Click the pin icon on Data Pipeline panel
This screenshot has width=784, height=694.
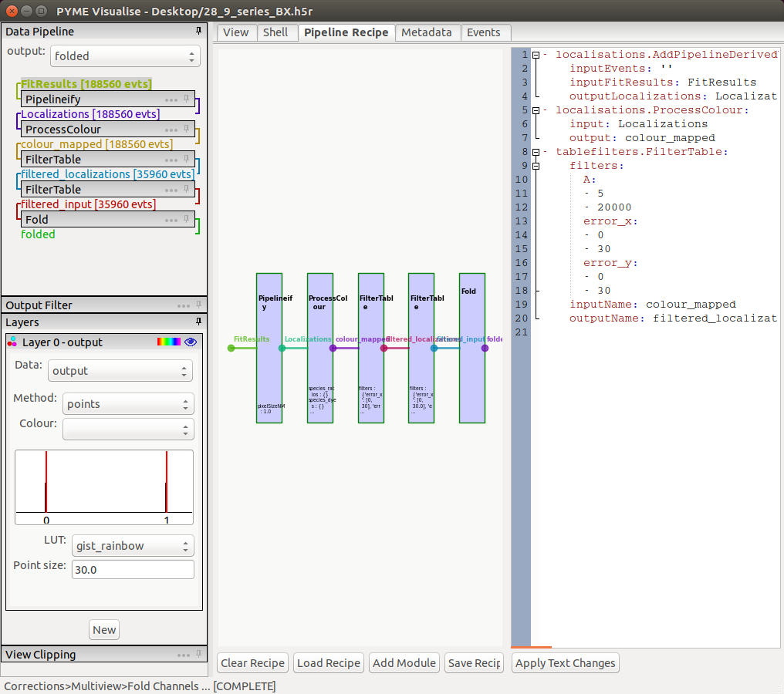tap(198, 31)
